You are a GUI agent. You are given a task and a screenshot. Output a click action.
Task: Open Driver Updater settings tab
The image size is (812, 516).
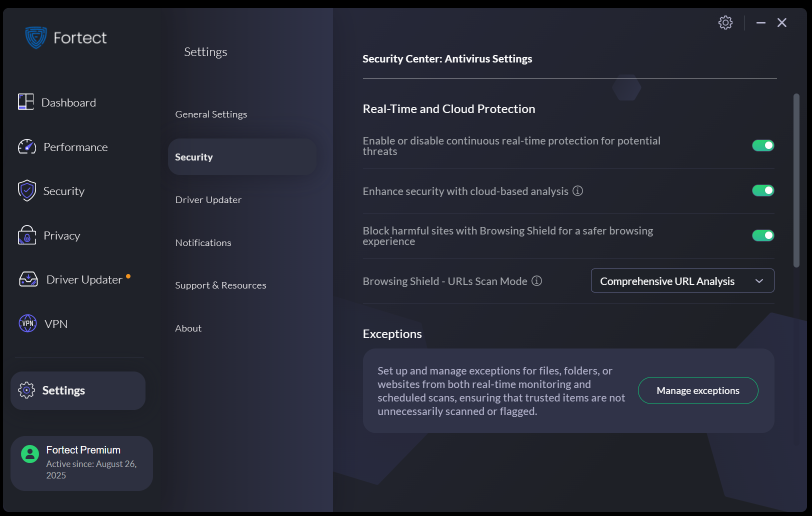(208, 199)
